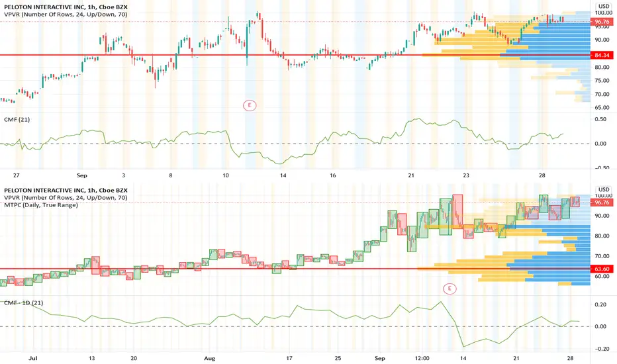Click the red 84.34 price level label
The width and height of the screenshot is (617, 364).
point(602,55)
